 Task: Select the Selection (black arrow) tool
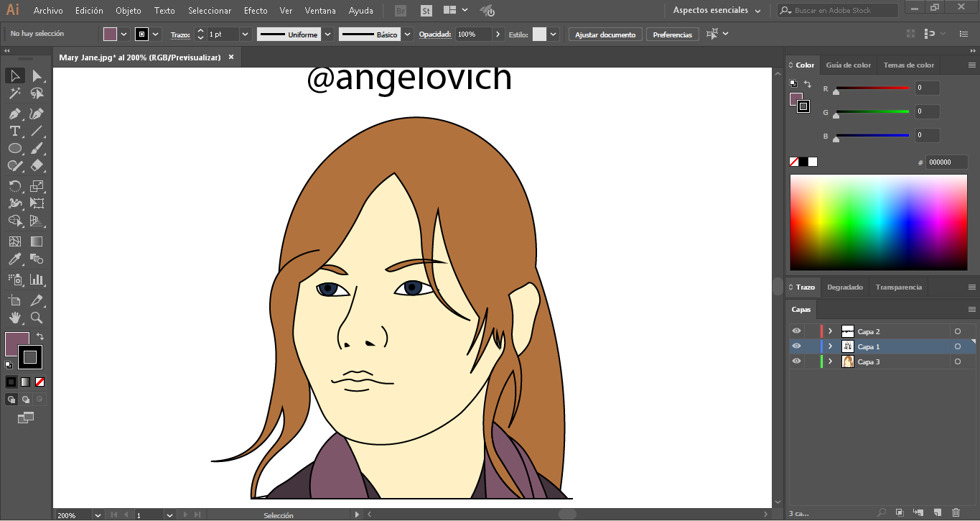point(14,75)
